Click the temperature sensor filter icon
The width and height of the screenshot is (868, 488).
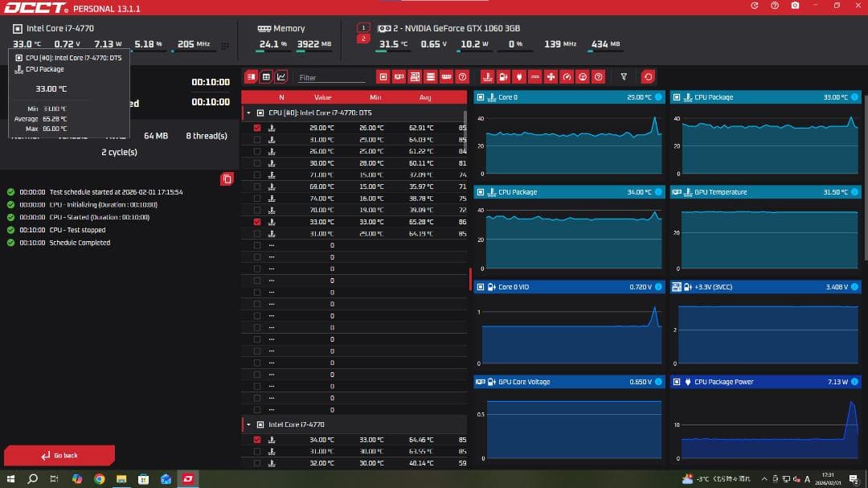coord(487,77)
